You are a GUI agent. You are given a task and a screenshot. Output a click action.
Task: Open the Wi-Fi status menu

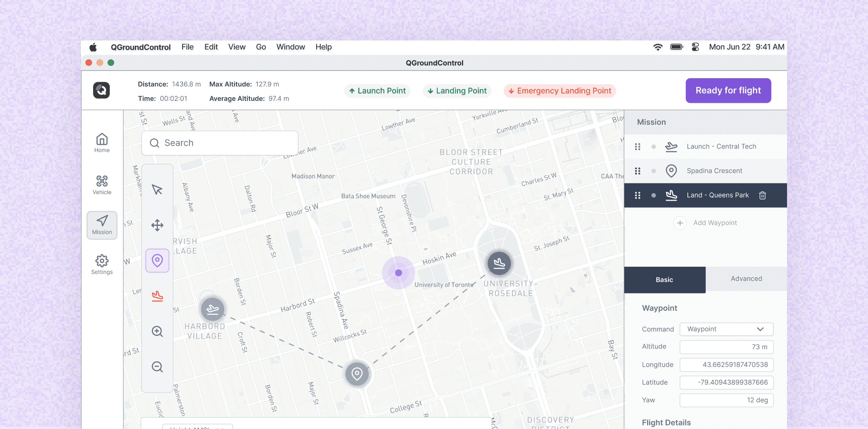(x=658, y=47)
